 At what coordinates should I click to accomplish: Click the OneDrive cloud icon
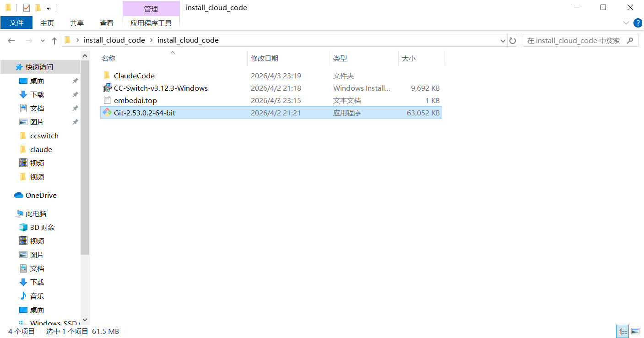pyautogui.click(x=19, y=195)
